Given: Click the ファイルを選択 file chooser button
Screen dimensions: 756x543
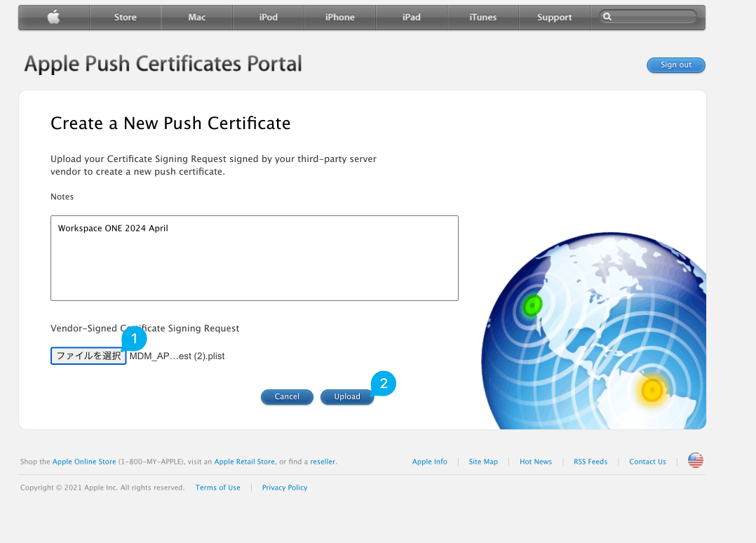Looking at the screenshot, I should (x=88, y=356).
